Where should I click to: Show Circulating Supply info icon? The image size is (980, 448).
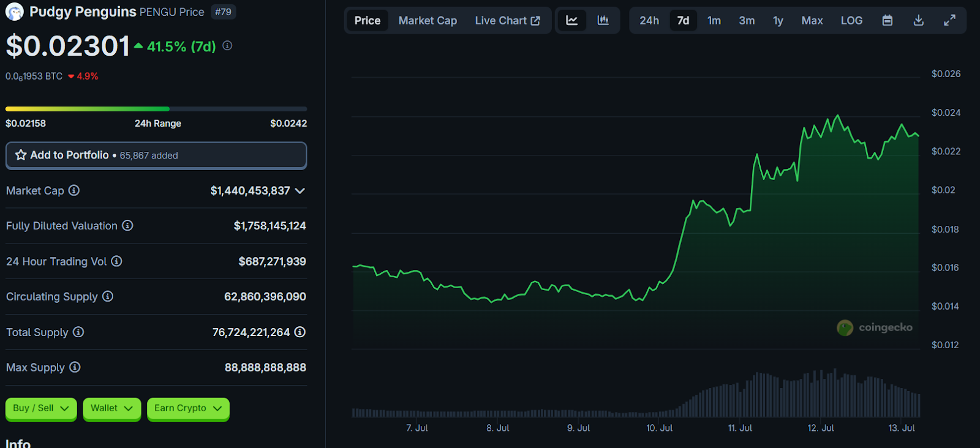pyautogui.click(x=108, y=296)
